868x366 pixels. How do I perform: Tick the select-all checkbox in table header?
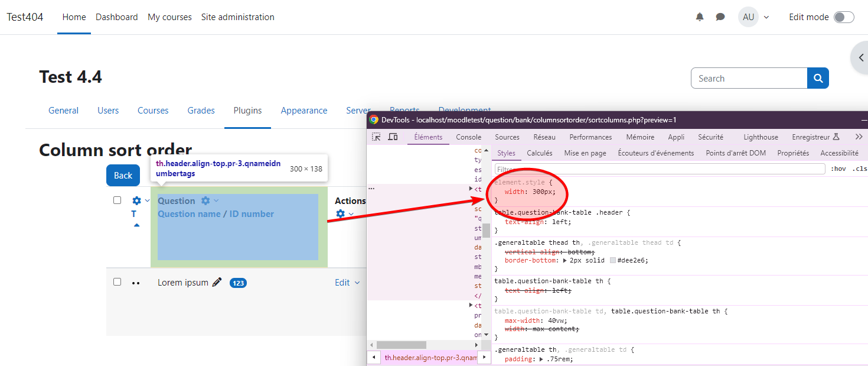click(117, 200)
